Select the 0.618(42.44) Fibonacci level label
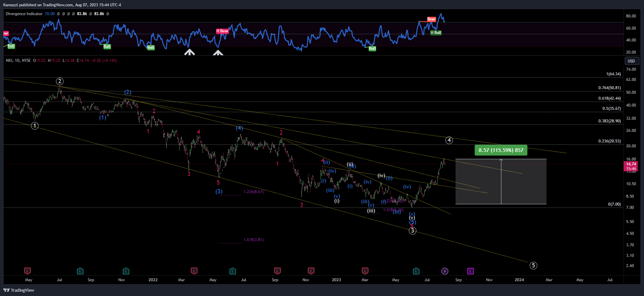Viewport: 644px width, 296px height. point(609,98)
